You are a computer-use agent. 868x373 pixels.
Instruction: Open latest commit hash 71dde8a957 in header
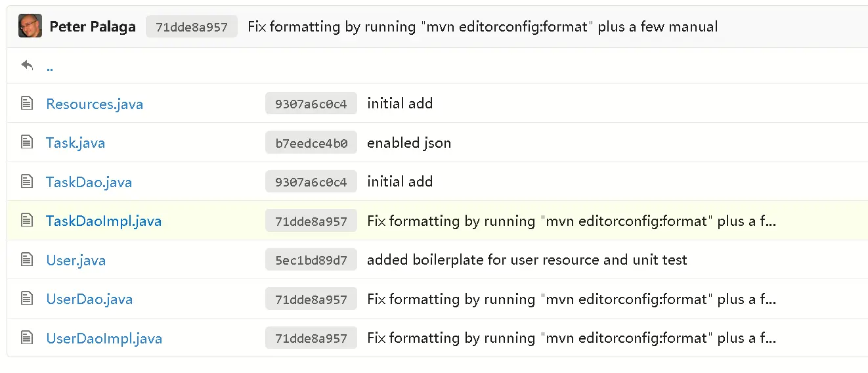click(x=192, y=27)
